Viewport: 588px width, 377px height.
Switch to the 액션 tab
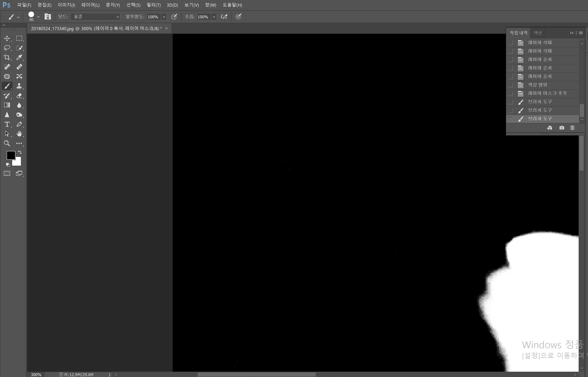click(x=538, y=33)
